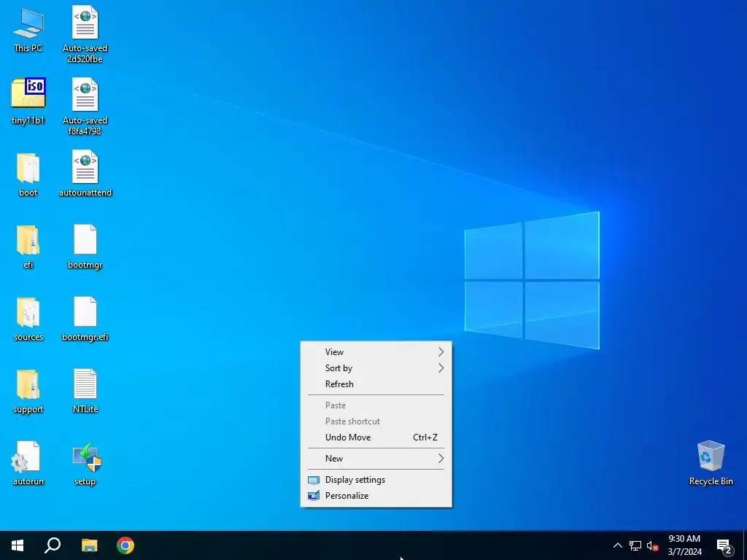Expand the Sort by submenu
This screenshot has height=560, width=747.
[x=376, y=368]
